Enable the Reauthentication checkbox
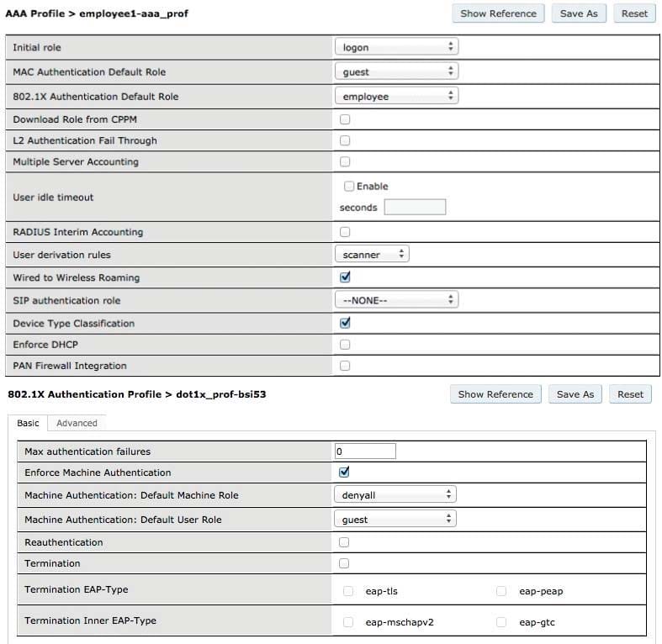The width and height of the screenshot is (662, 644). click(344, 542)
